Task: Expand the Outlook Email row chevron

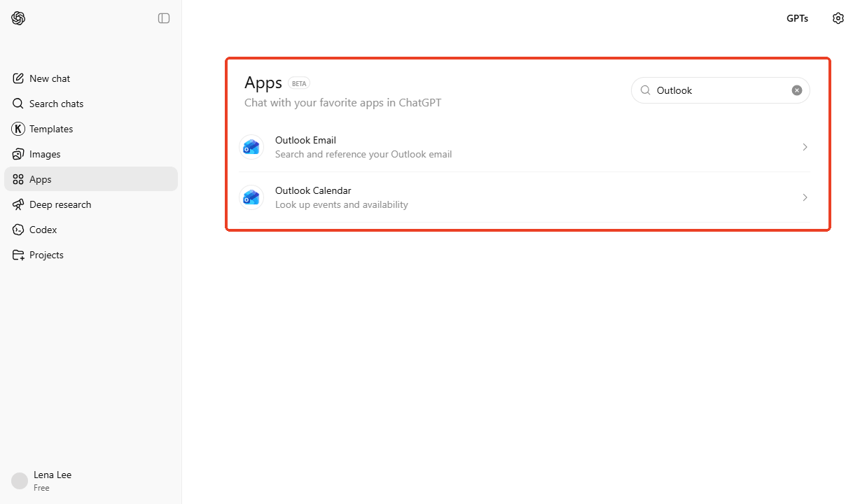Action: [805, 147]
